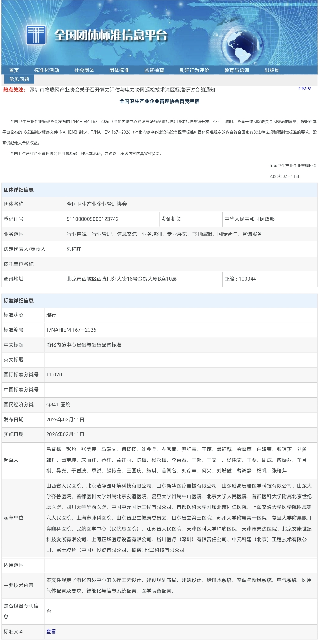
Task: Click the 全国团体标准信息平台 title banner
Action: 111,35
